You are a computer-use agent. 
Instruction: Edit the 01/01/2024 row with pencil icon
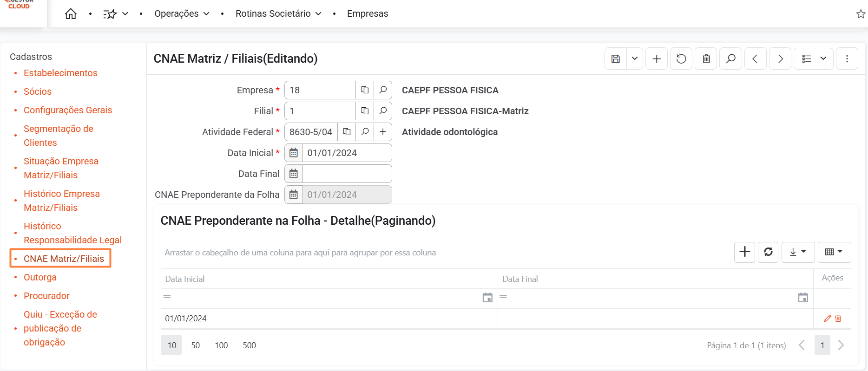coord(828,319)
